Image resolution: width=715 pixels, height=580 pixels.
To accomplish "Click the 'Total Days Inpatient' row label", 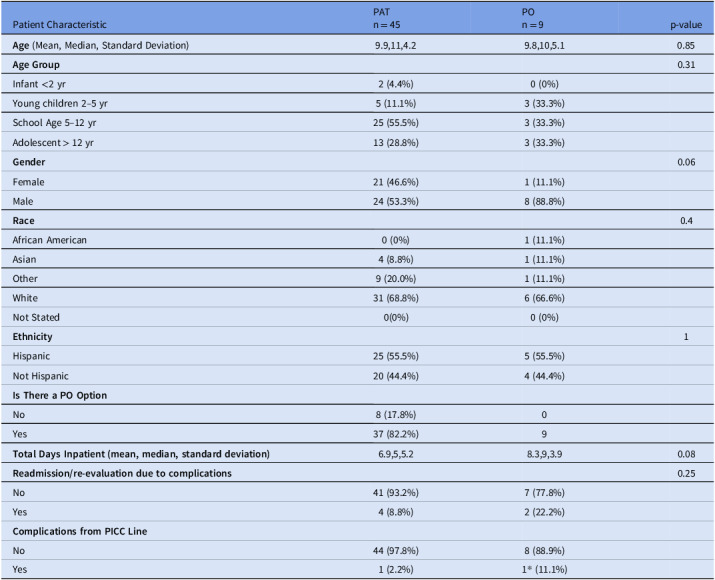I will [141, 454].
